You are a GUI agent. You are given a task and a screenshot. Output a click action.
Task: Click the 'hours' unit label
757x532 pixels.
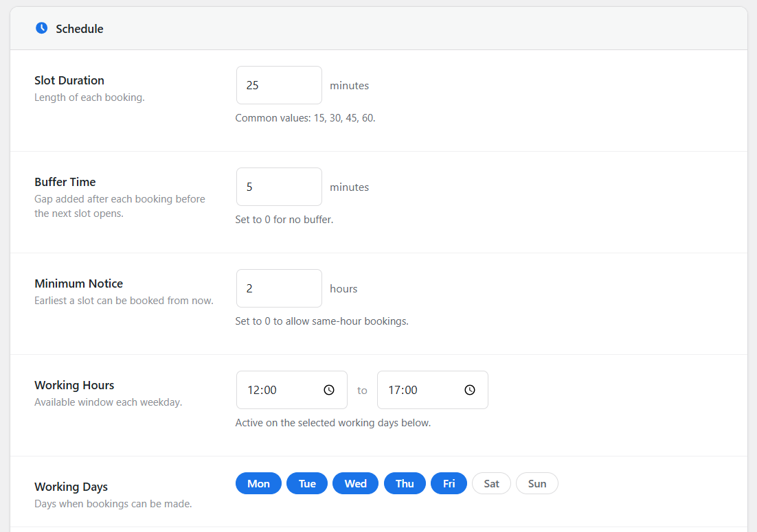coord(343,288)
